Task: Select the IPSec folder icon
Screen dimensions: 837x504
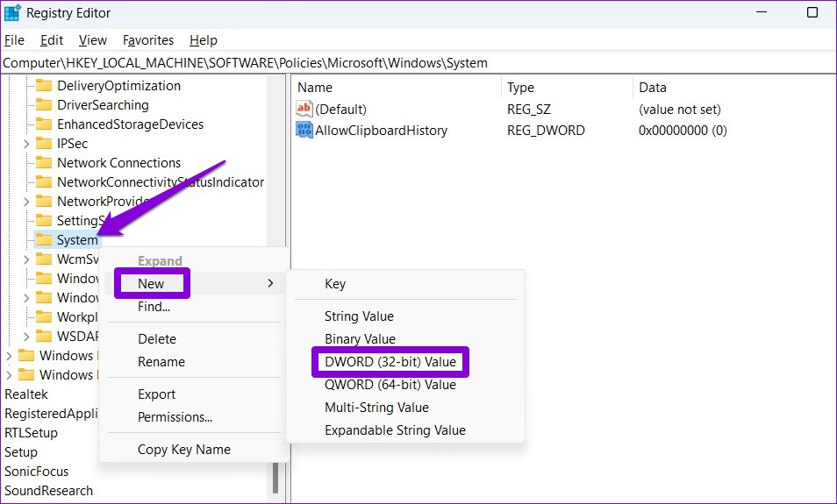Action: 44,144
